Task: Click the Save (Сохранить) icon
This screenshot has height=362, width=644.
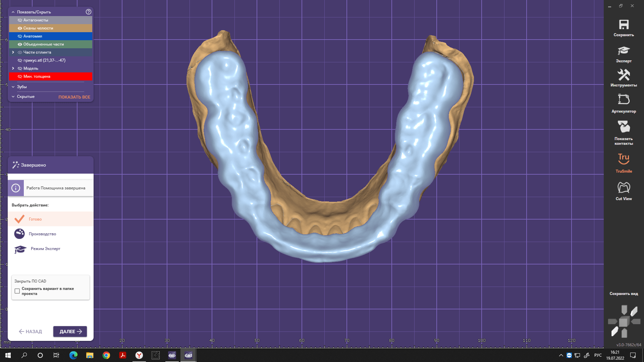Action: click(624, 25)
